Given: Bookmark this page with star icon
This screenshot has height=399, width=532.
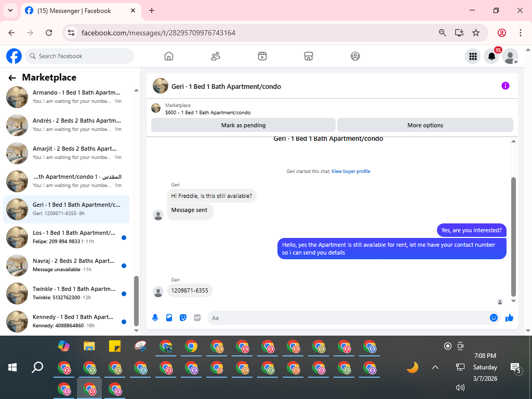Looking at the screenshot, I should (x=476, y=33).
